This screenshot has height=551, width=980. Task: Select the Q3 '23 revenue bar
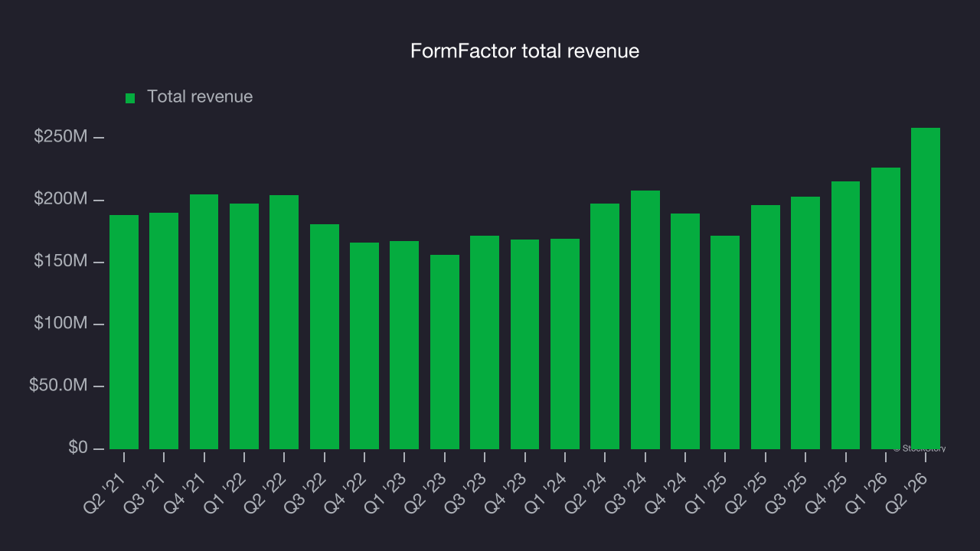coord(485,342)
